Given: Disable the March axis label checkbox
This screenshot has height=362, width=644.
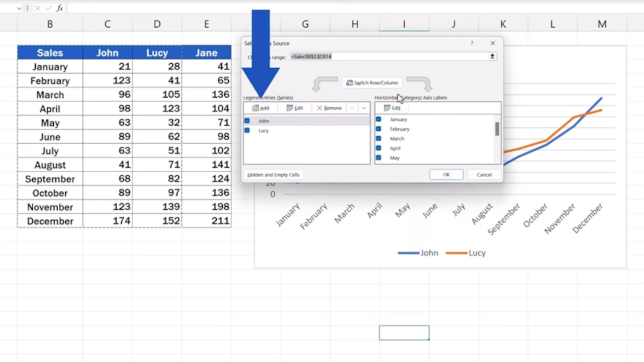Looking at the screenshot, I should [x=379, y=138].
